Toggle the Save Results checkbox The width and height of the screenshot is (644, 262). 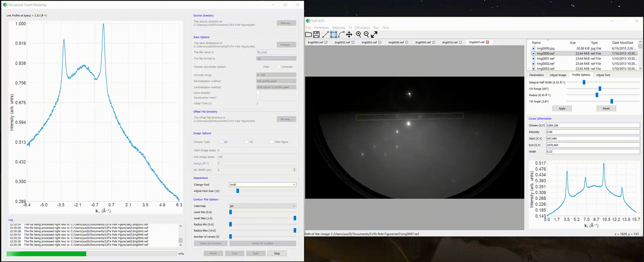[258, 93]
